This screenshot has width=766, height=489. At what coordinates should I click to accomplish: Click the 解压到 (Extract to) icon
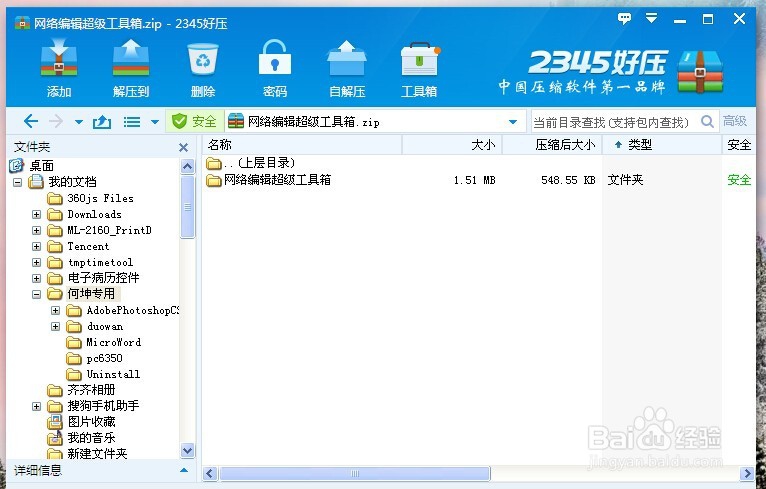point(130,68)
